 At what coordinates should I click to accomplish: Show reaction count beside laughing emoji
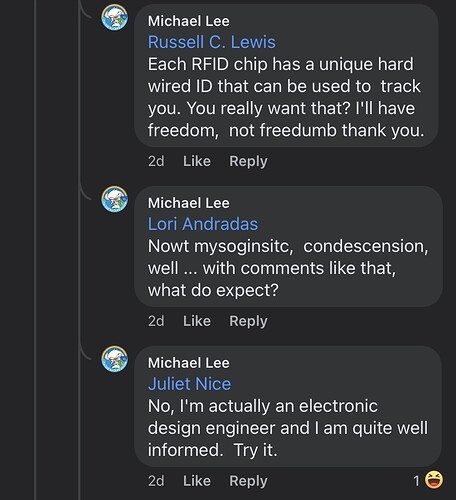[416, 481]
